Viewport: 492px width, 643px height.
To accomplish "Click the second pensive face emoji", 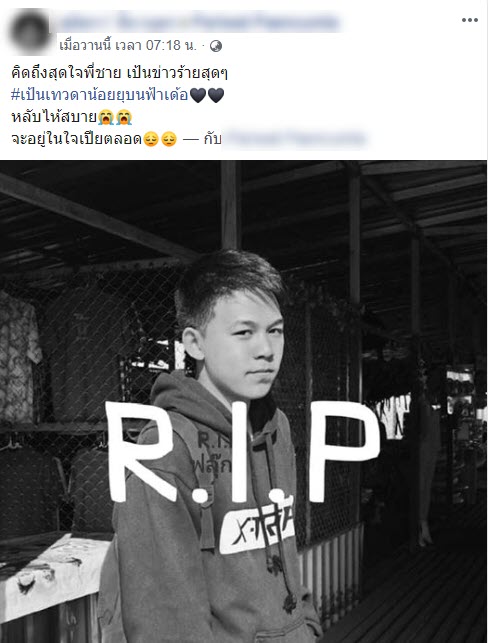I will [169, 139].
